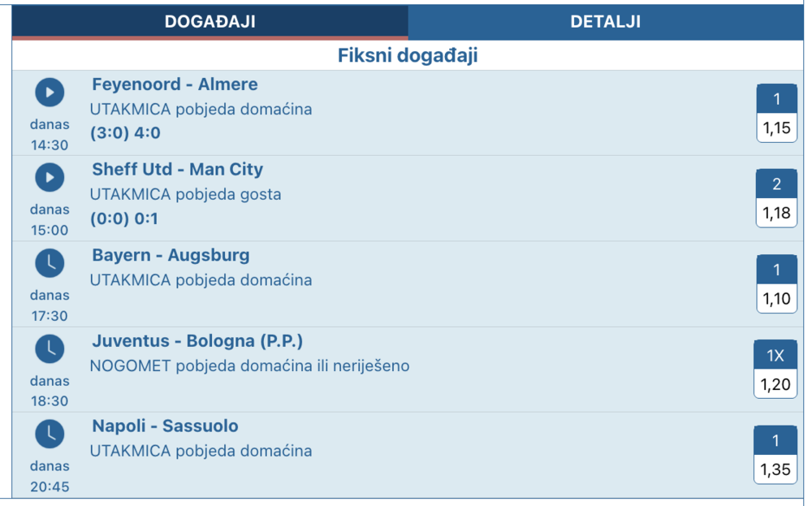Open the Feyenoord - Almere match title

[175, 84]
